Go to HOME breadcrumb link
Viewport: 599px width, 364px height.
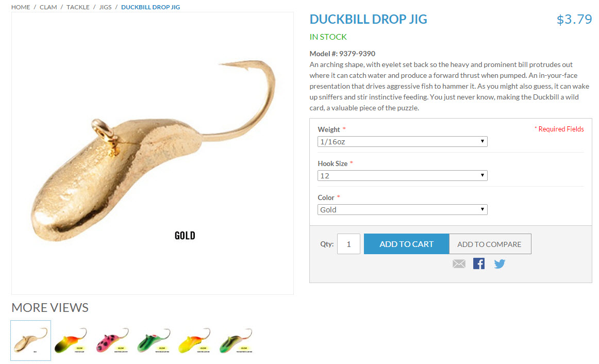tap(21, 7)
